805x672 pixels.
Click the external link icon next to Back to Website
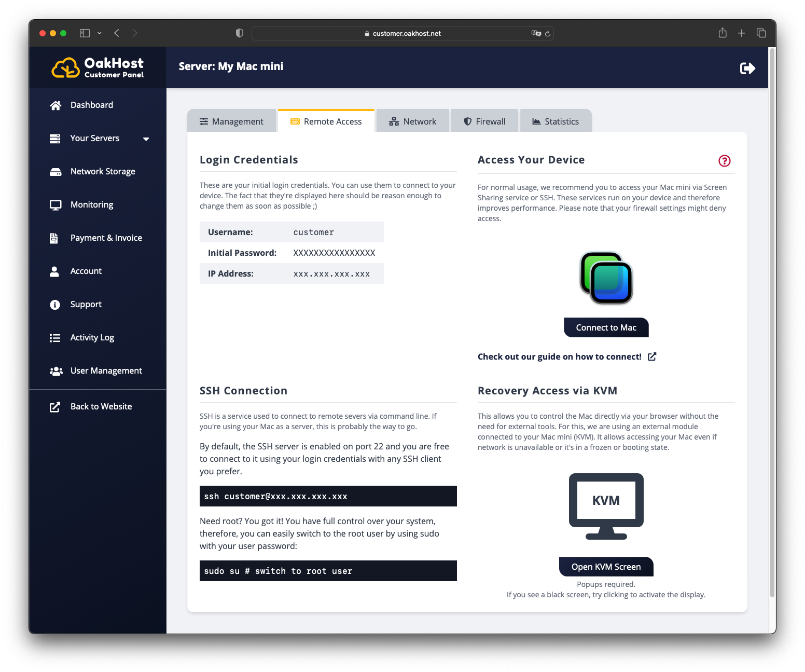pos(55,407)
